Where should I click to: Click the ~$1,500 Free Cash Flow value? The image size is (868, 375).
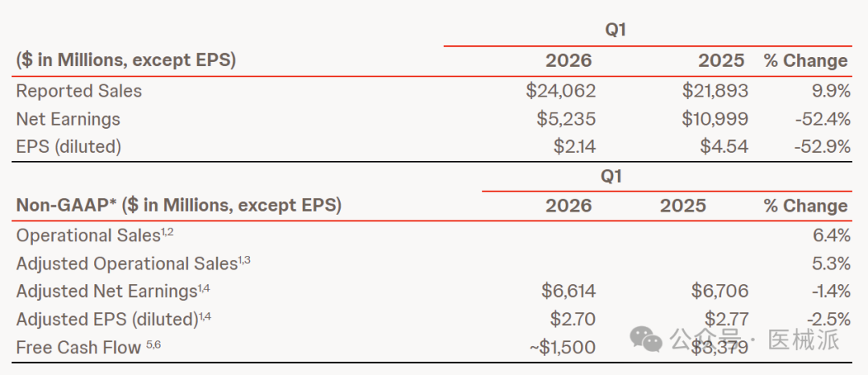pyautogui.click(x=563, y=348)
